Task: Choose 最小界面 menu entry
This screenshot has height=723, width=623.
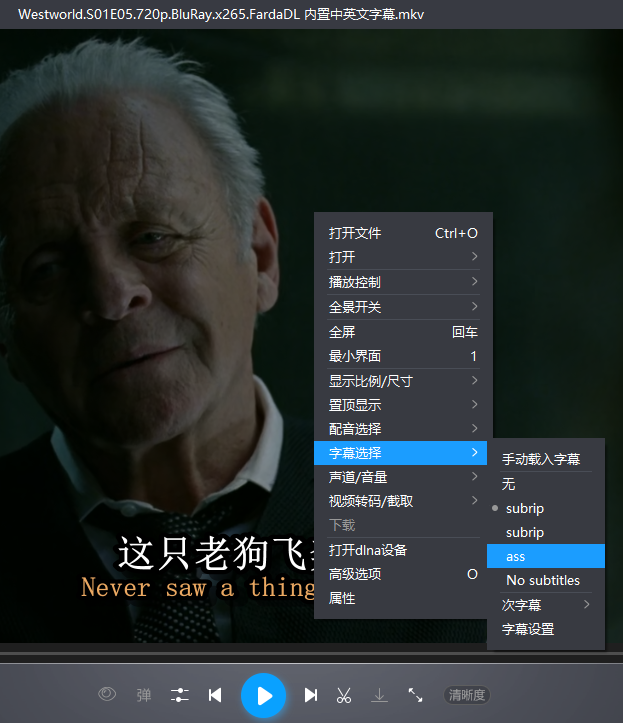Action: point(403,356)
